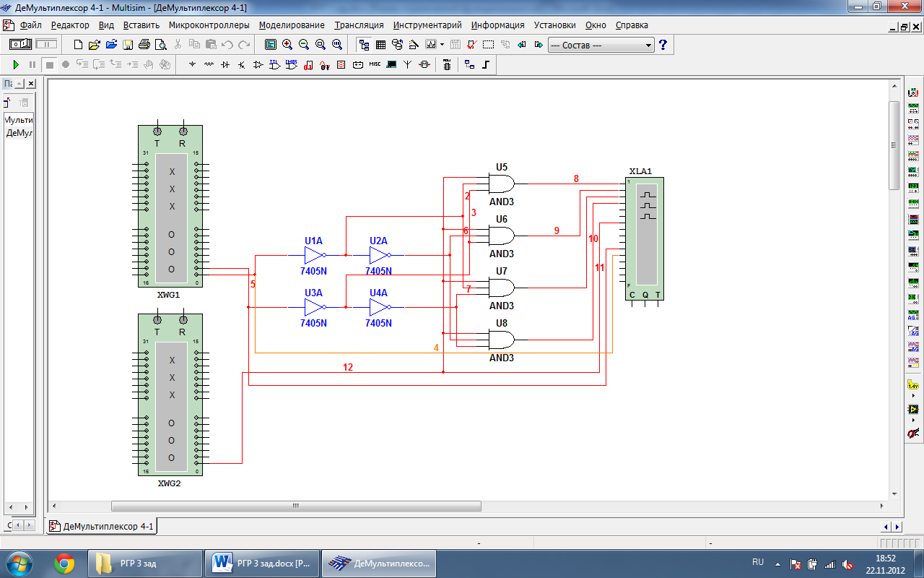Click the Stop simulation button
This screenshot has width=924, height=578.
click(49, 65)
